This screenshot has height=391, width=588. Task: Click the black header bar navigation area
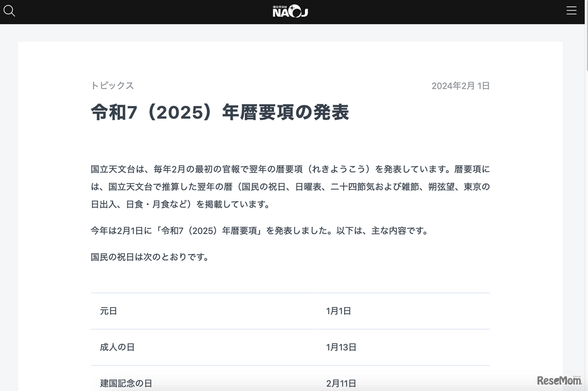click(184, 11)
